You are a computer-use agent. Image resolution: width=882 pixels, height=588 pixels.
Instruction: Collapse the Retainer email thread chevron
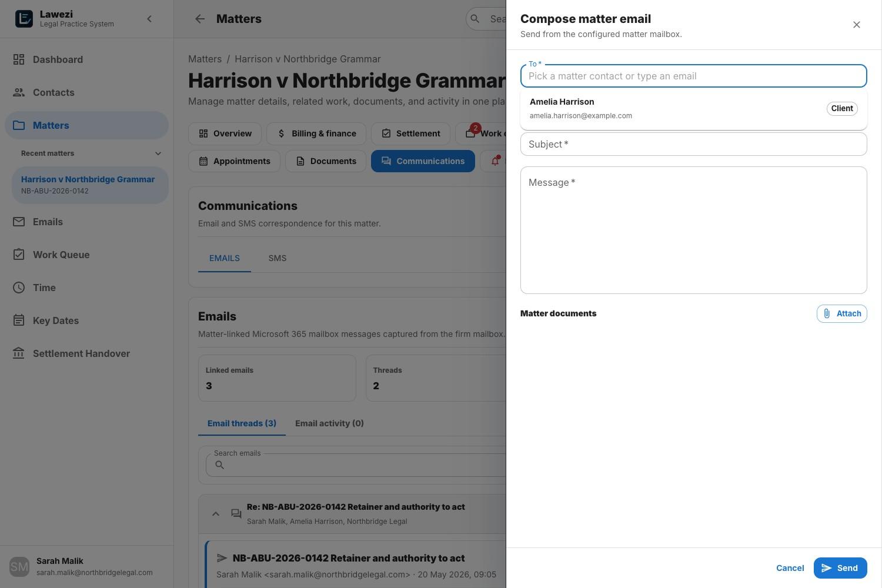216,514
